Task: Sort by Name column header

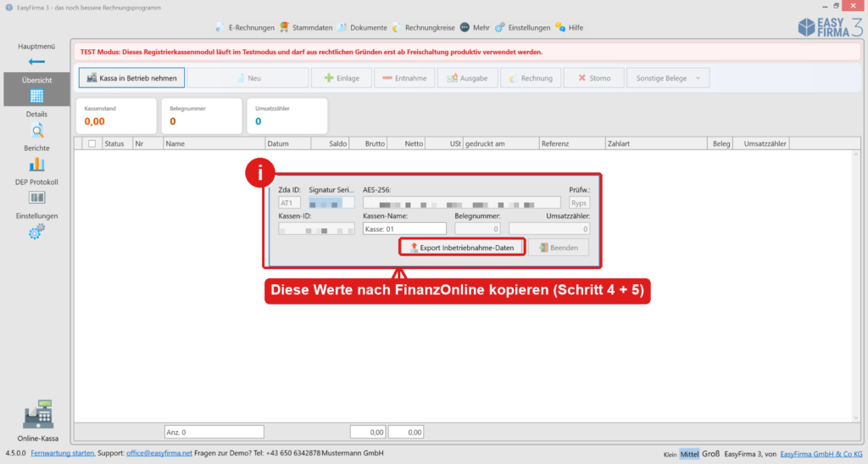Action: pos(214,143)
